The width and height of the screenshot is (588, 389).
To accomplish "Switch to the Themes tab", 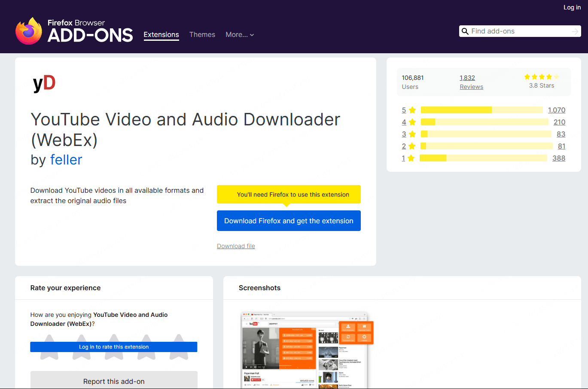I will pos(202,35).
